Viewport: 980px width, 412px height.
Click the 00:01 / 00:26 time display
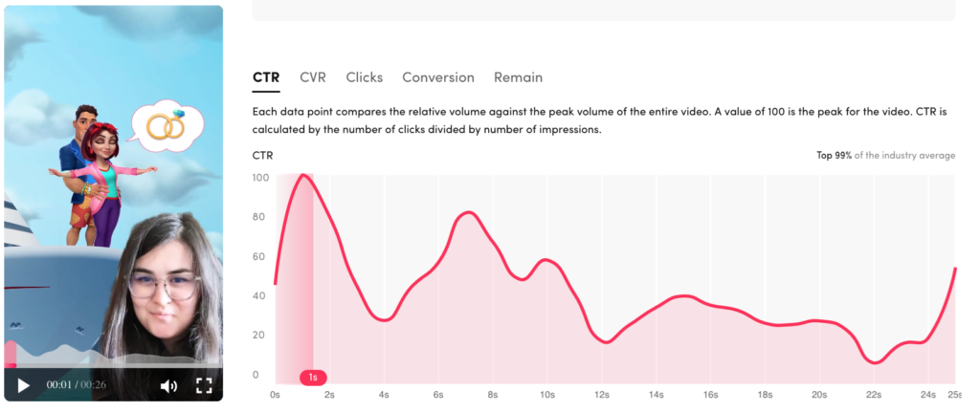[x=77, y=385]
